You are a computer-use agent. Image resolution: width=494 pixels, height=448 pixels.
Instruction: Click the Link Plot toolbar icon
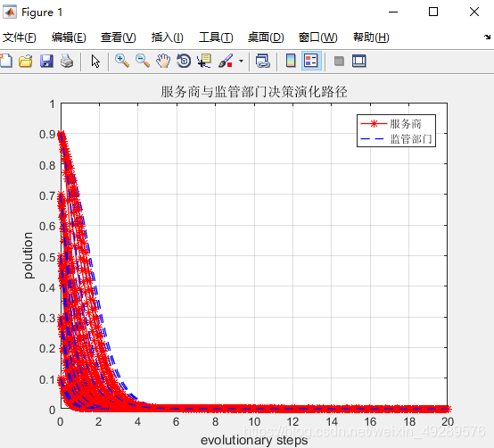[263, 61]
